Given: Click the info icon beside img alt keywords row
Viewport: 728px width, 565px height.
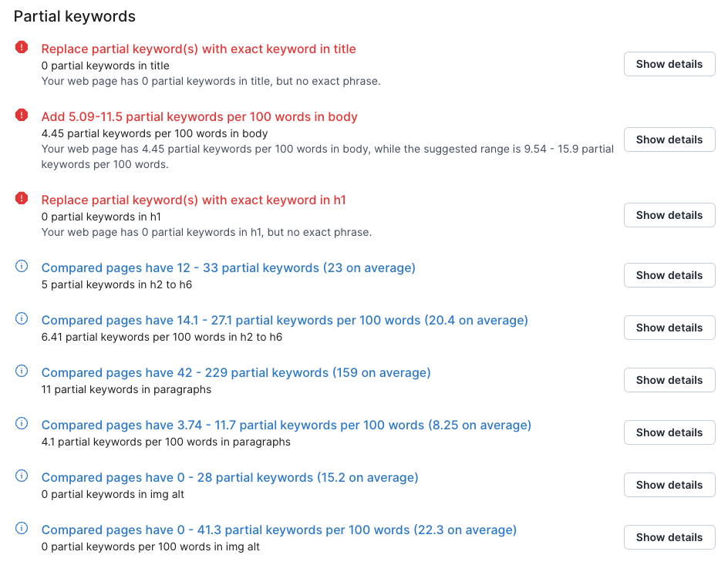Looking at the screenshot, I should 22,475.
